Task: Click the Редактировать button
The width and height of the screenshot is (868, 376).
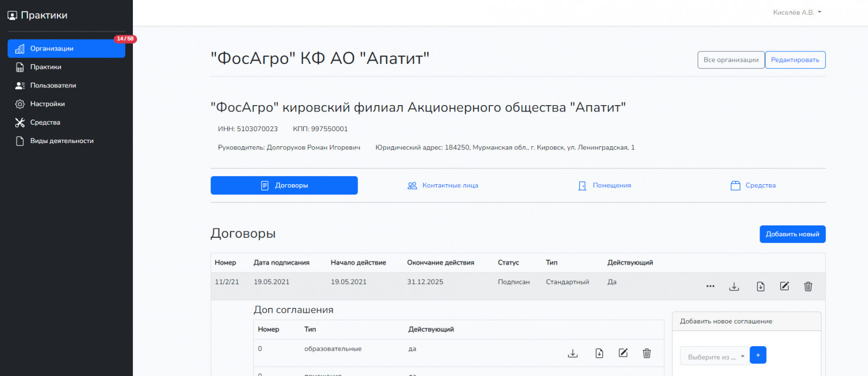Action: click(x=795, y=60)
